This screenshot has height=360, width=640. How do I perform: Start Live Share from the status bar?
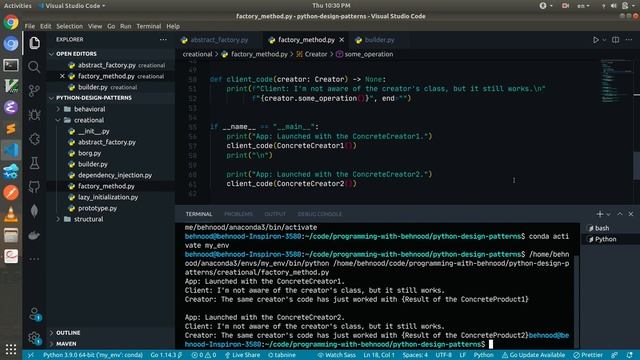pos(242,355)
